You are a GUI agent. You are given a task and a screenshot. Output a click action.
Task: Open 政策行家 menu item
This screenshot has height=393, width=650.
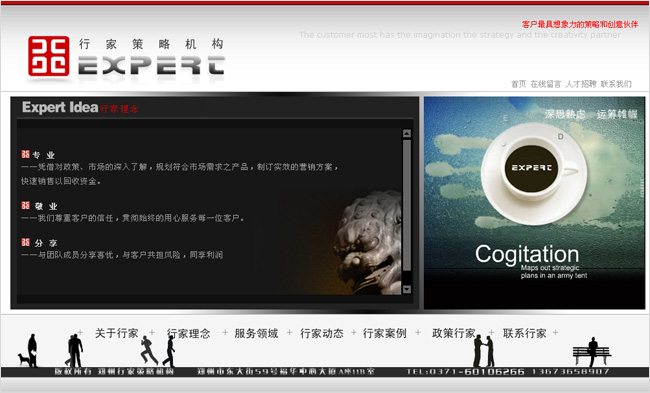454,333
